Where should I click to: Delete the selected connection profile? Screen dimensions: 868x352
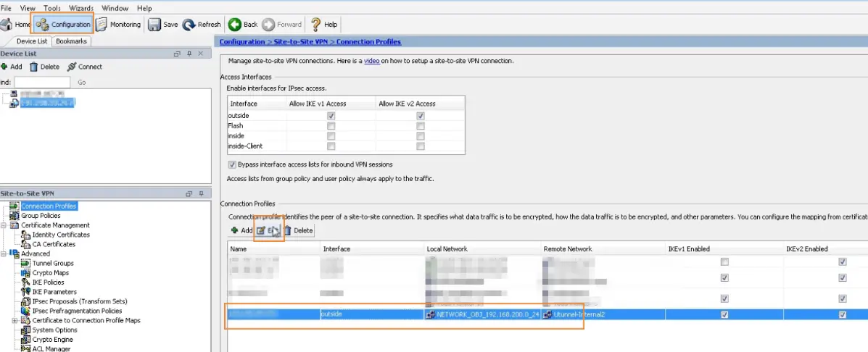299,230
